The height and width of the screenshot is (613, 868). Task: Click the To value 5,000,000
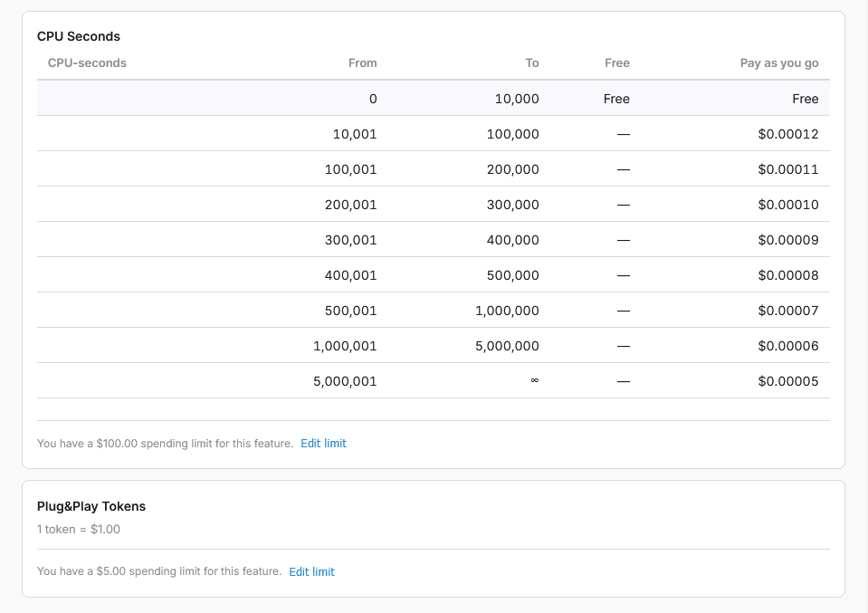[x=507, y=347]
